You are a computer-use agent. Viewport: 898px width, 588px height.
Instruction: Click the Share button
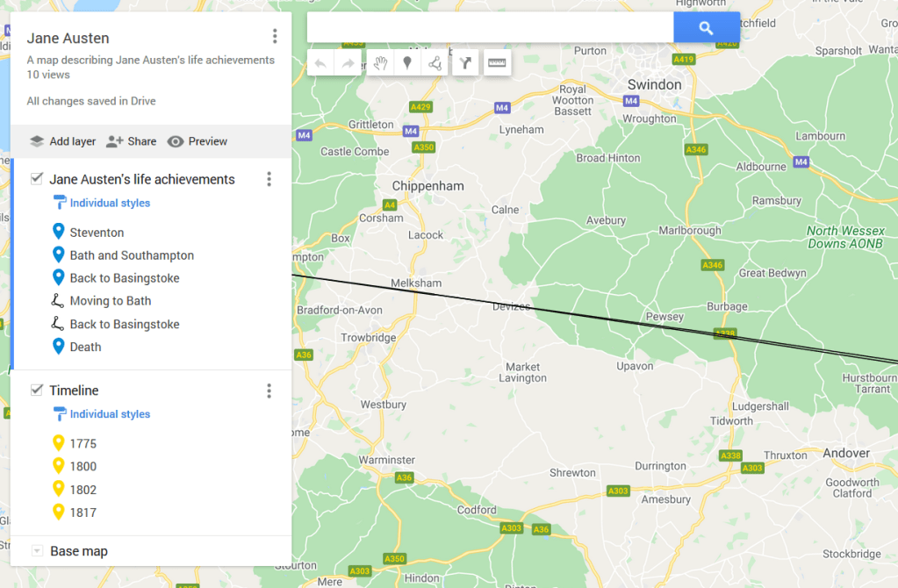point(131,141)
